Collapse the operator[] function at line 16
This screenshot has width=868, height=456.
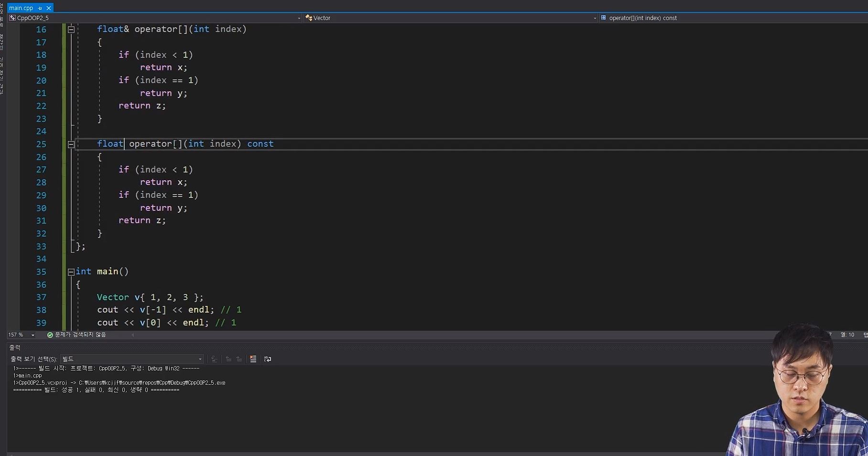click(x=71, y=29)
